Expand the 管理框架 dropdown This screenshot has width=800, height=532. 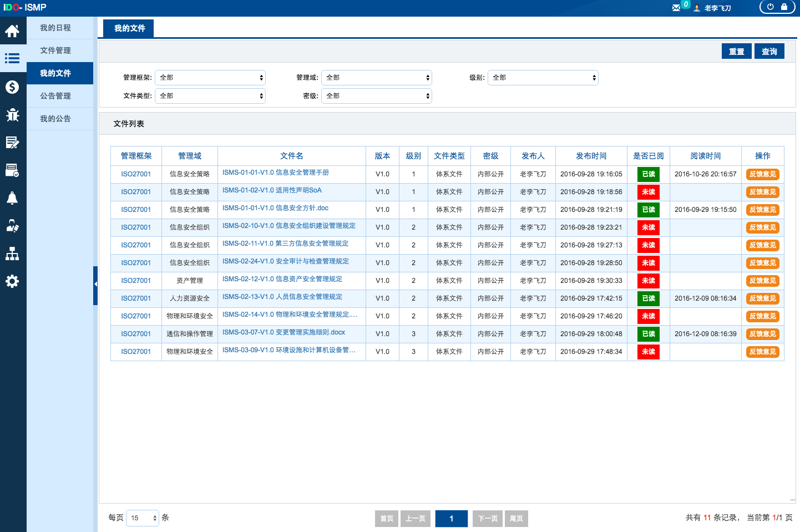(210, 78)
